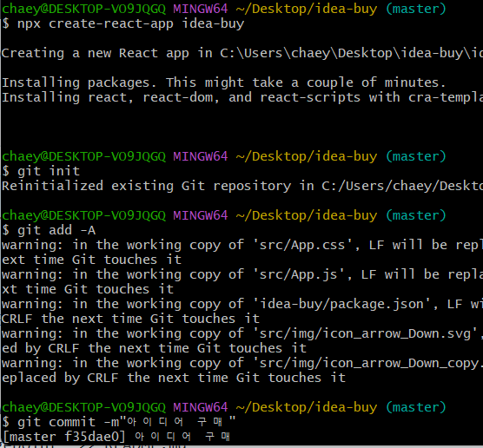
Task: Click the 'idea-buy/package.json' warning line
Action: pos(242,304)
